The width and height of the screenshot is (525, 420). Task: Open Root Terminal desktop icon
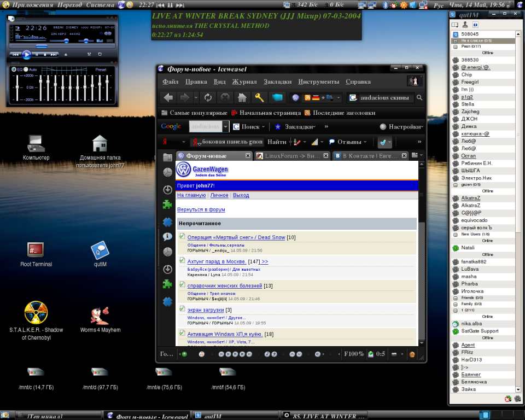tap(36, 250)
